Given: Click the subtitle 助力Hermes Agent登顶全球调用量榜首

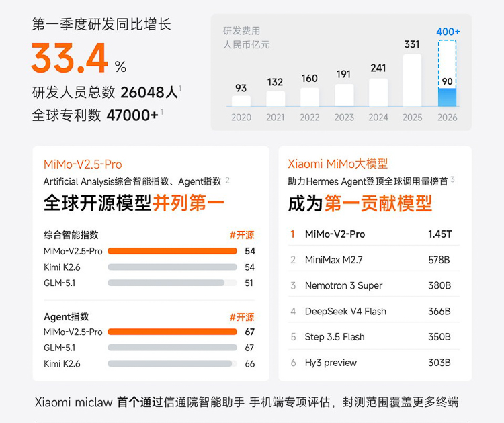Looking at the screenshot, I should (x=368, y=181).
